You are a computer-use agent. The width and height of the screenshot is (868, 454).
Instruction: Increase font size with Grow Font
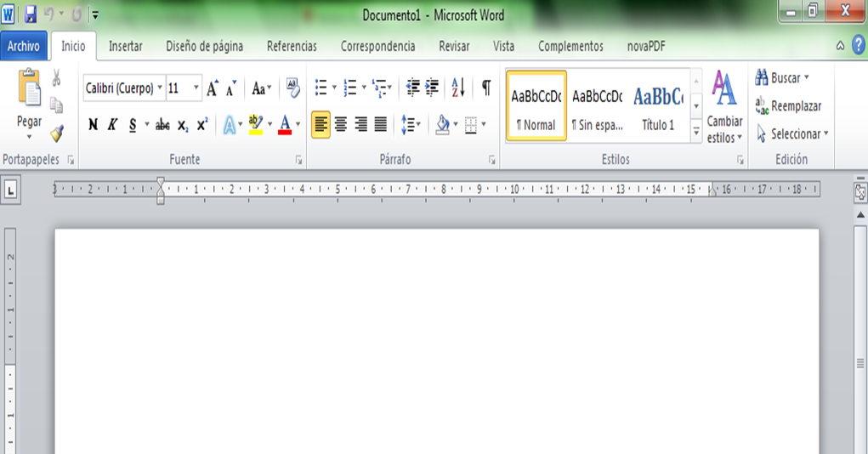(213, 88)
